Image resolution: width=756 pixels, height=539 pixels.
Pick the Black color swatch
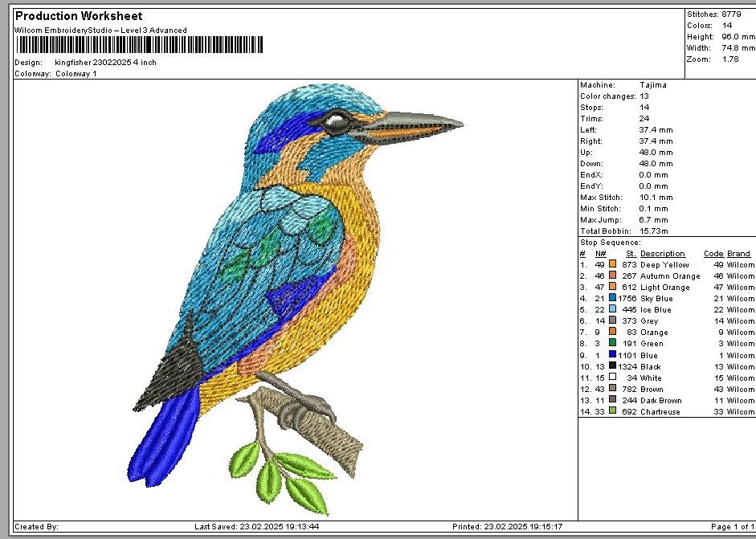pos(613,365)
